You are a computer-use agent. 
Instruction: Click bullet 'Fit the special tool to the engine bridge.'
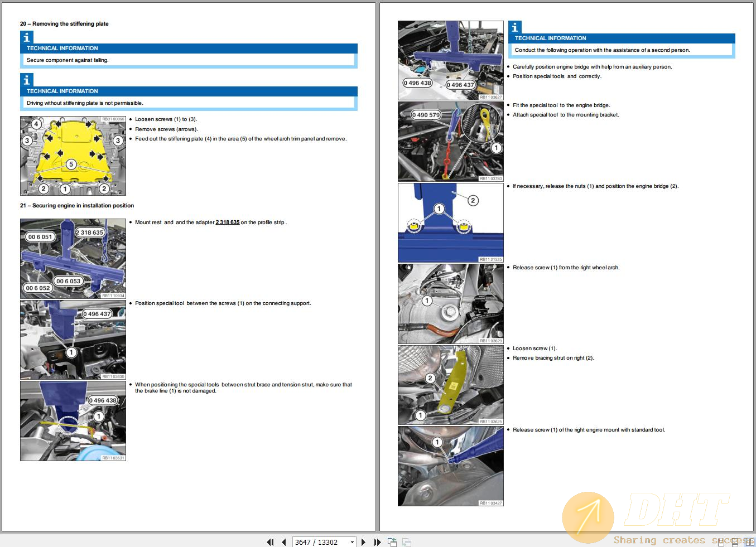(561, 105)
